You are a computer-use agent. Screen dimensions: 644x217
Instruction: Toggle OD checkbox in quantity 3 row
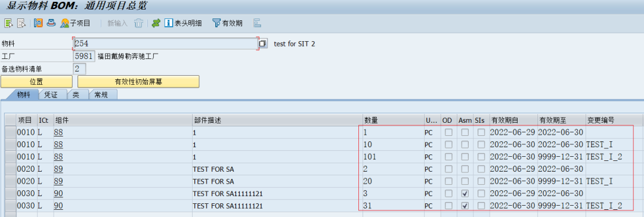(x=448, y=194)
